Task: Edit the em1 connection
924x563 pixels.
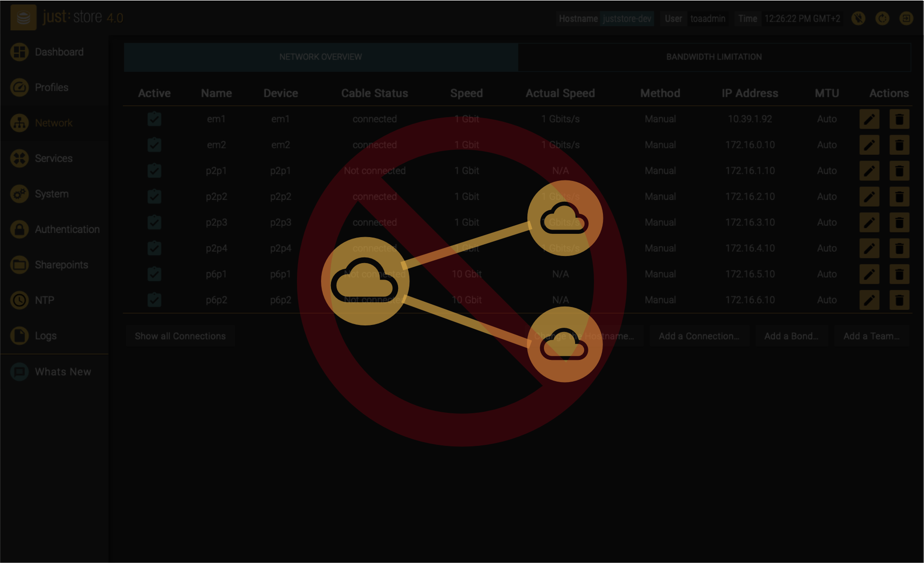Action: tap(869, 119)
